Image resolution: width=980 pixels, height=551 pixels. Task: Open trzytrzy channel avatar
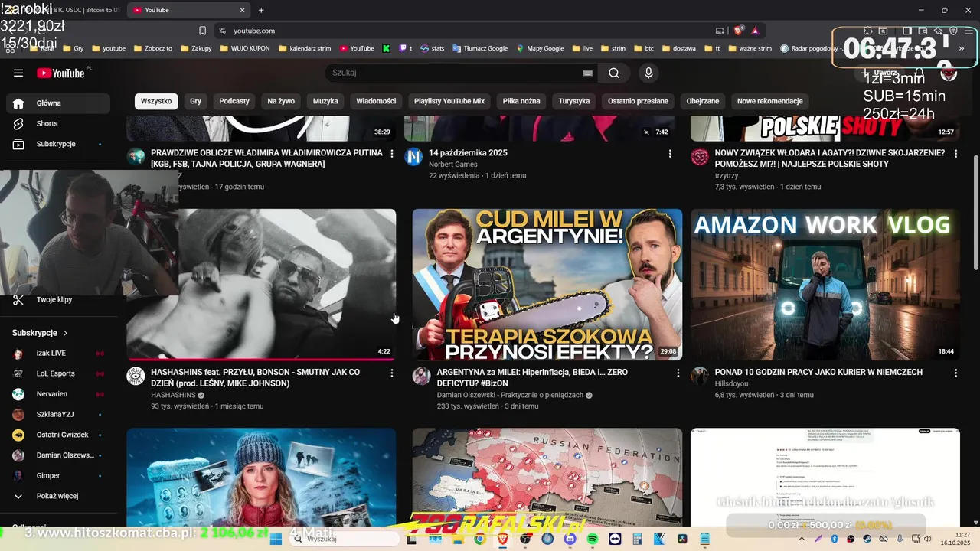point(700,157)
